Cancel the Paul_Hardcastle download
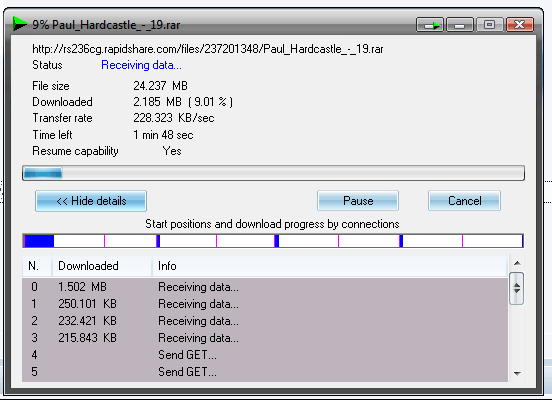This screenshot has width=552, height=402. click(464, 201)
